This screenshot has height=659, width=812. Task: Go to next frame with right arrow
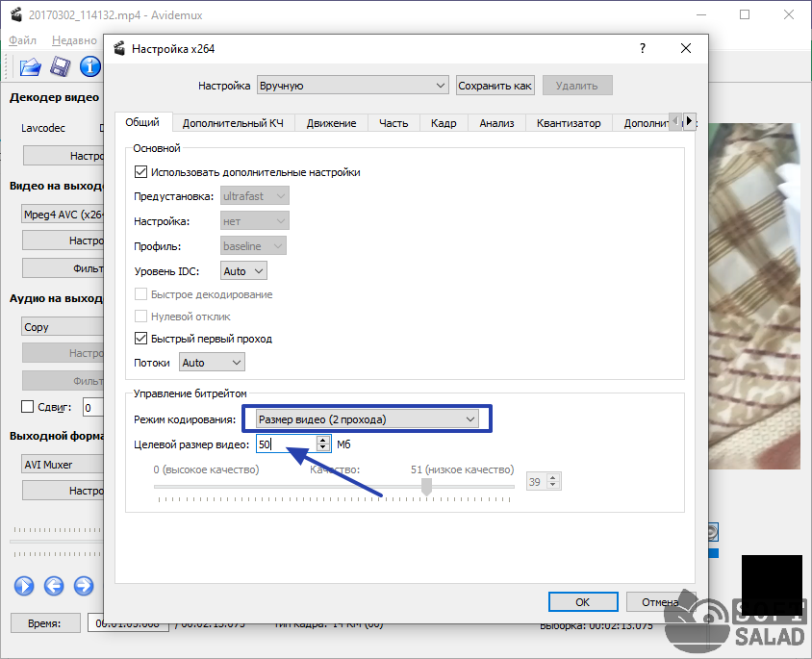click(84, 586)
